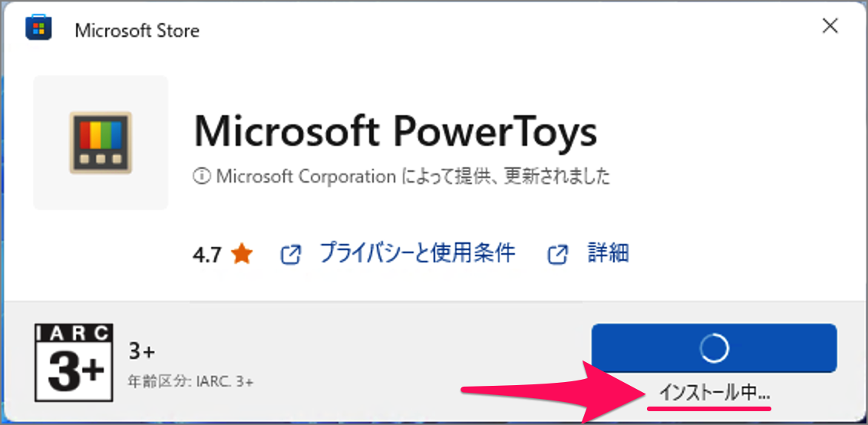Open the プライバシーと使用条件 link
Screen dimensions: 868x425
coord(417,253)
